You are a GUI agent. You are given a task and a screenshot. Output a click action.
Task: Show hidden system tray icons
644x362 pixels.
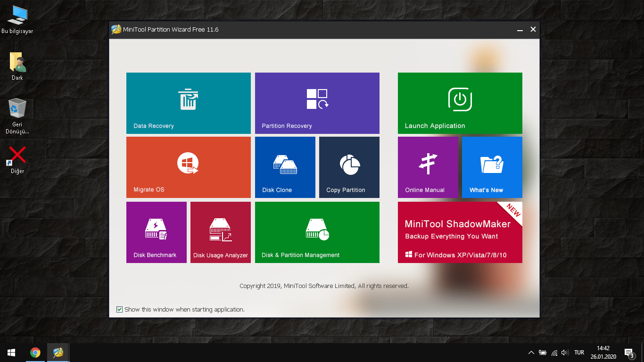531,353
